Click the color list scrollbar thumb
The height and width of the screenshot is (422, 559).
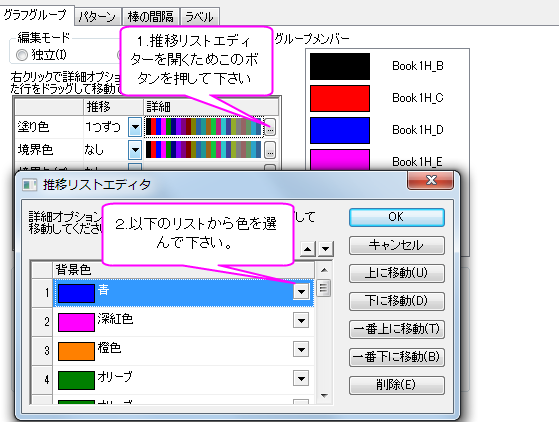[x=324, y=288]
